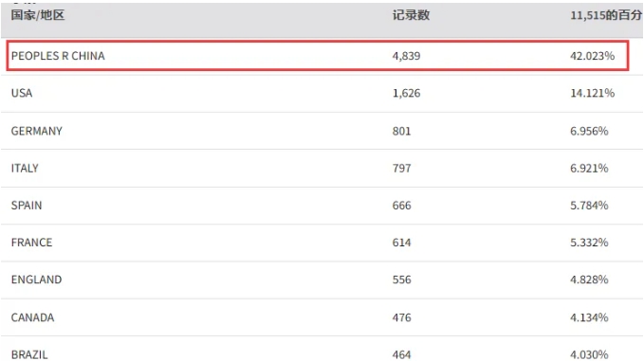644x361 pixels.
Task: Select the PEOPLES R CHINA row
Action: [317, 56]
